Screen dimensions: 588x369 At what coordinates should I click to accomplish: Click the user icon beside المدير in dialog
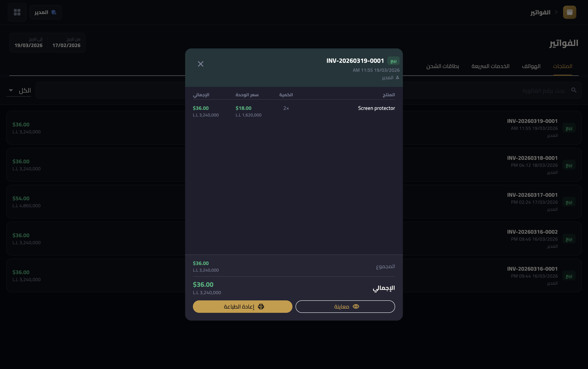[397, 77]
